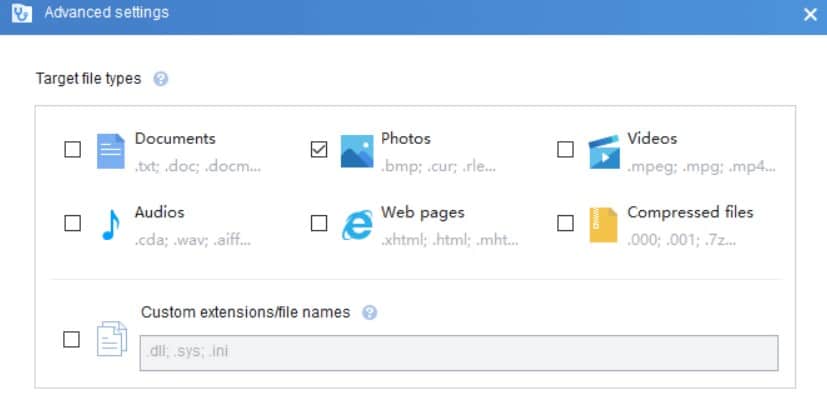This screenshot has height=403, width=827.
Task: Uncheck the Photos checkbox
Action: click(x=319, y=150)
